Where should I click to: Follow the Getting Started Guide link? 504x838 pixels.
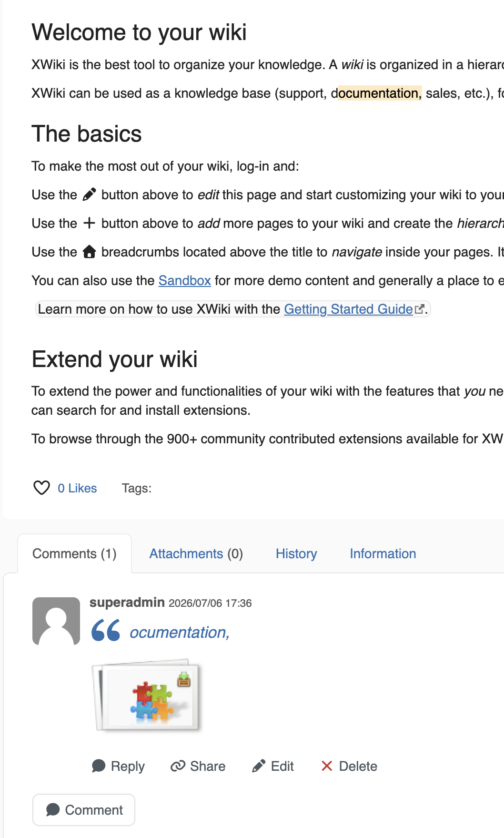coord(349,309)
